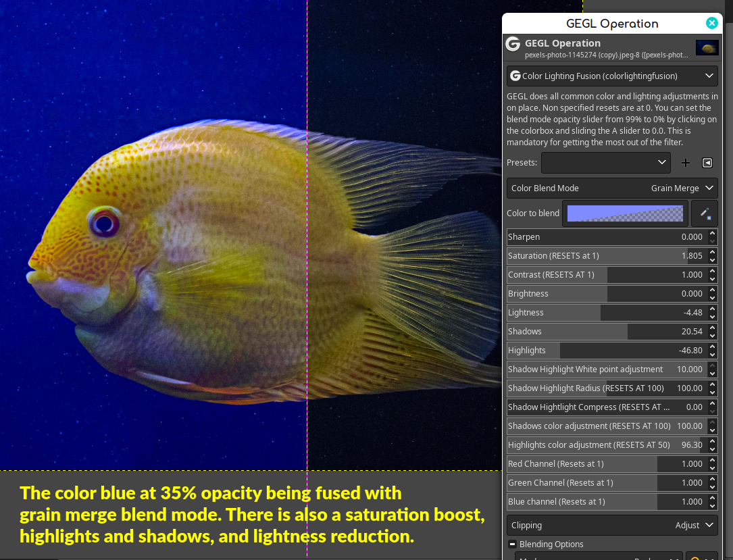Click the GEGL logo icon in header
The width and height of the screenshot is (733, 560).
pyautogui.click(x=513, y=44)
